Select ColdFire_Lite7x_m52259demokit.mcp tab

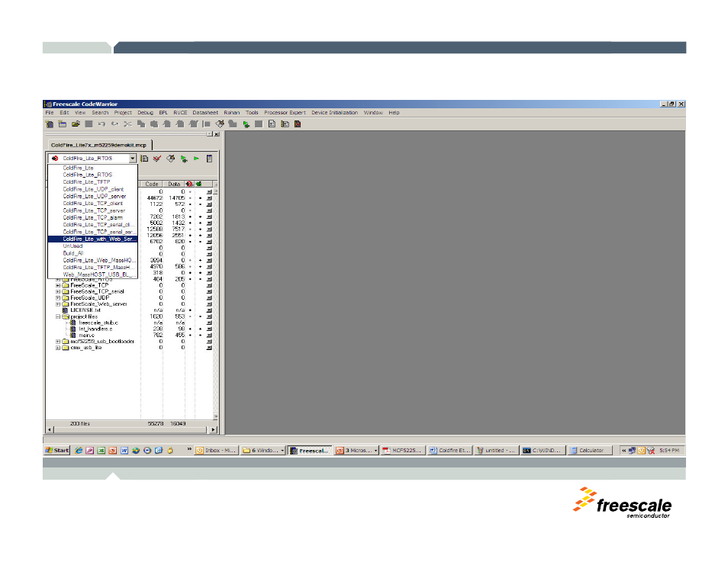coord(98,145)
